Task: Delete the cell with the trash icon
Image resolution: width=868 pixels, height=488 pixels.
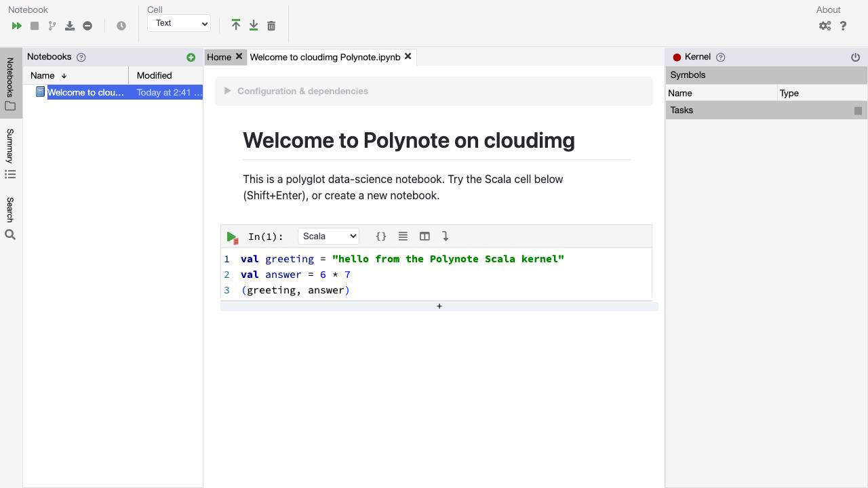Action: [x=271, y=26]
